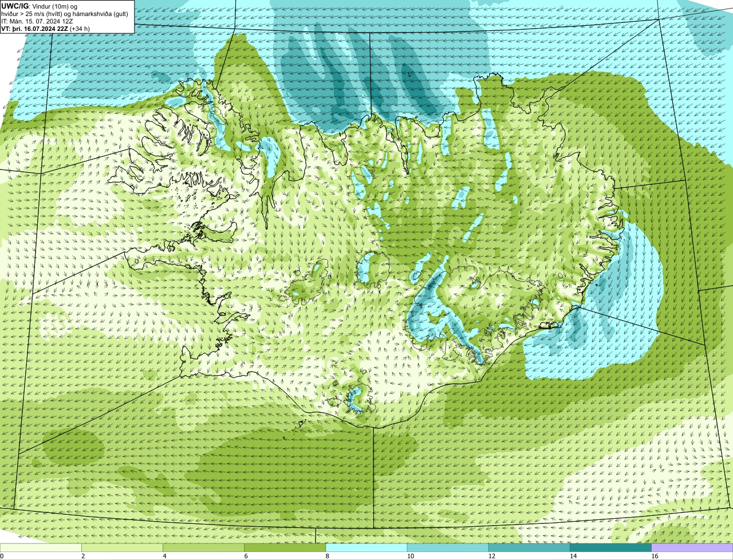Click the 'VT: þri. 16.07.2024 22Z (+34 h)' line
The height and width of the screenshot is (560, 733).
46,28
